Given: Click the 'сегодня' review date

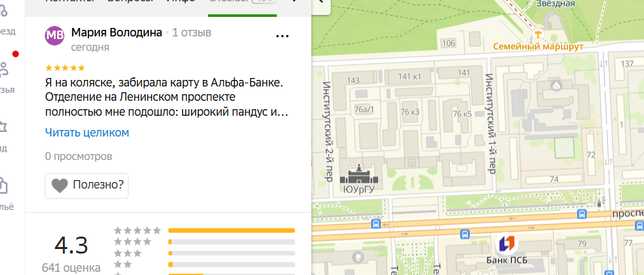Looking at the screenshot, I should 90,47.
